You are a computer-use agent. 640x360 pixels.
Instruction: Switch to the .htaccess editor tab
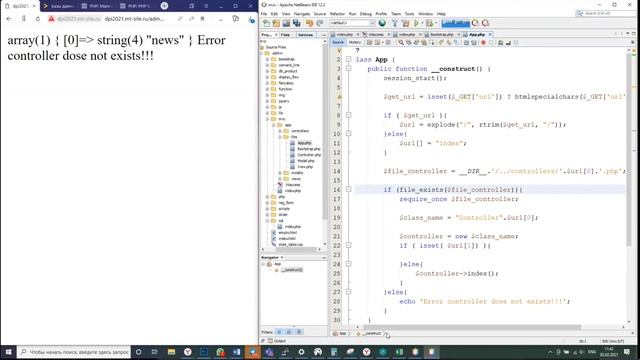(376, 35)
